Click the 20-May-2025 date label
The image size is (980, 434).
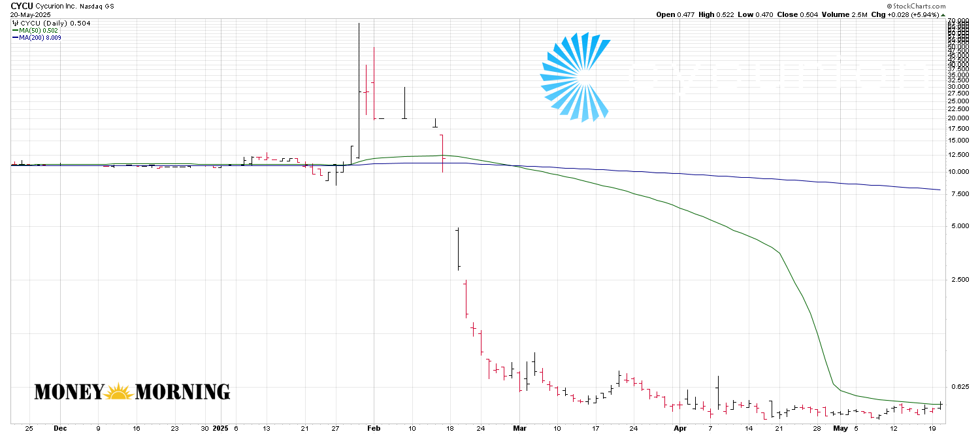tap(31, 14)
